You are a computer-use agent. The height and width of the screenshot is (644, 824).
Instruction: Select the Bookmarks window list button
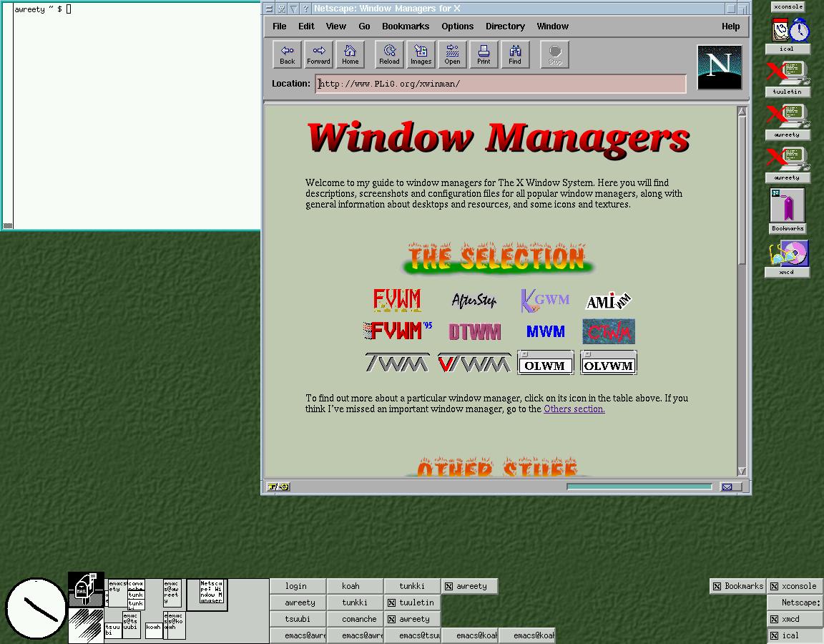(x=737, y=586)
